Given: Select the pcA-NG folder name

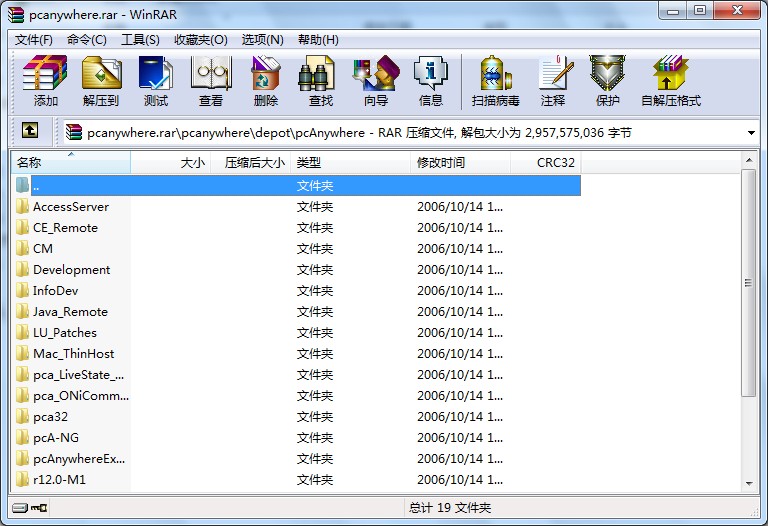Looking at the screenshot, I should pyautogui.click(x=56, y=438).
